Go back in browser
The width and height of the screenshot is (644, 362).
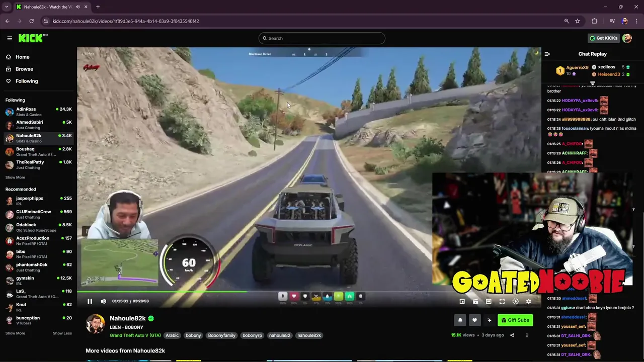(7, 21)
